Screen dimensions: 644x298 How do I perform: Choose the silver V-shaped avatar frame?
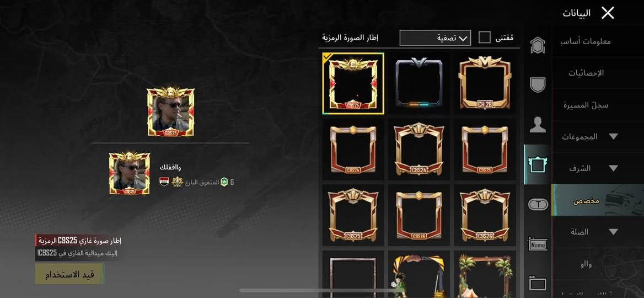coord(419,83)
